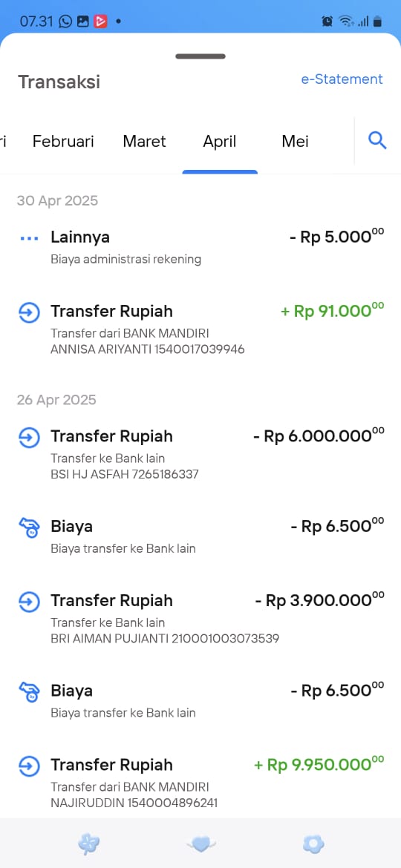This screenshot has width=401, height=868.
Task: Tap transfer icon beside BSI HJ ASFAH
Action: tap(29, 437)
